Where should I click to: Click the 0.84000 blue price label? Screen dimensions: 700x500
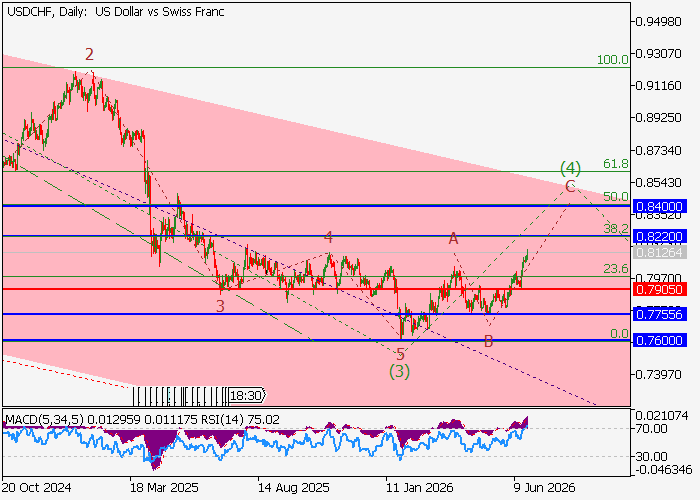pyautogui.click(x=659, y=206)
